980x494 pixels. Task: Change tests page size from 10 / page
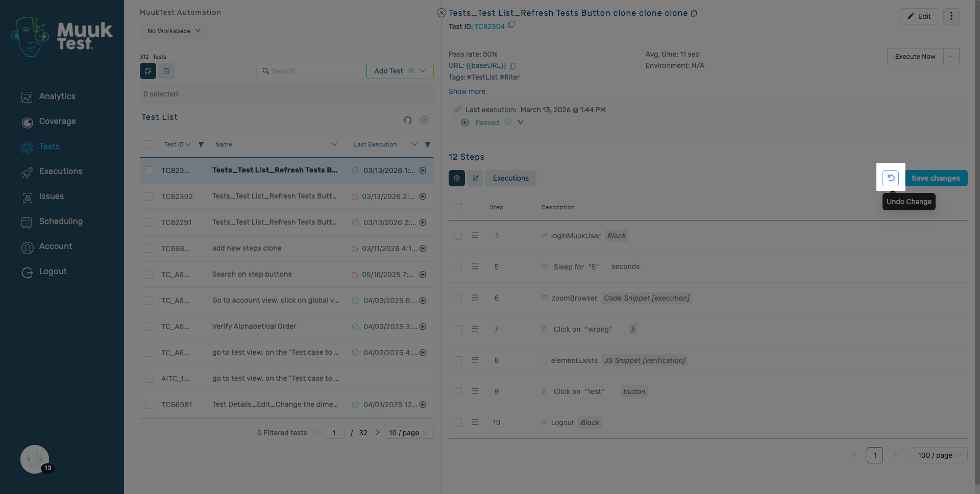pyautogui.click(x=409, y=433)
